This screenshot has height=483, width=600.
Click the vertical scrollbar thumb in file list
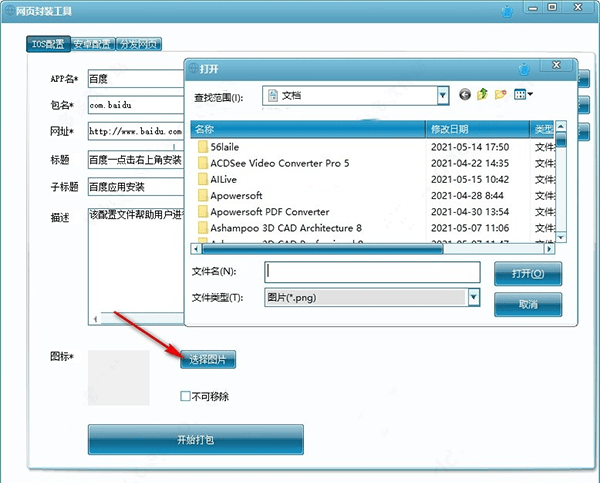[561, 139]
